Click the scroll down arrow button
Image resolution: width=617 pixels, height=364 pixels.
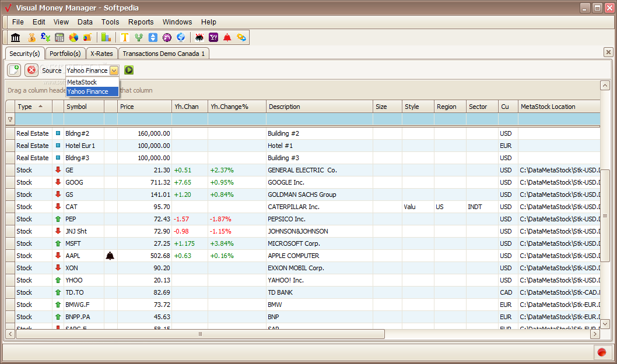pyautogui.click(x=605, y=324)
